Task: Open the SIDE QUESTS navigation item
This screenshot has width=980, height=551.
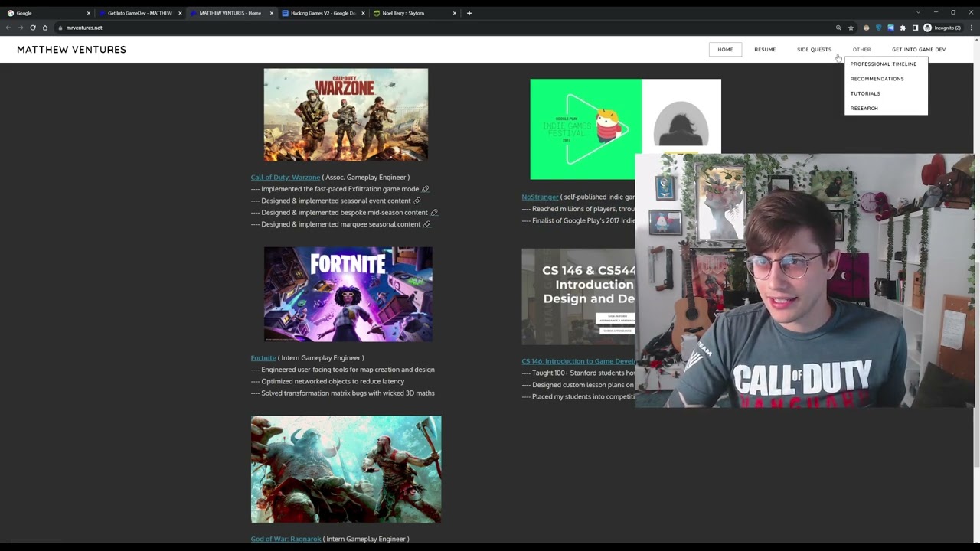Action: click(x=814, y=49)
